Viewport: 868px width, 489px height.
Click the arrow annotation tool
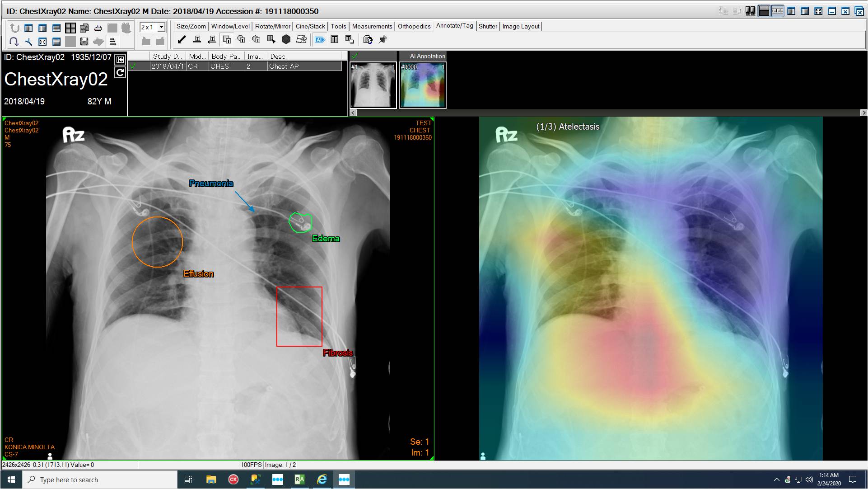coord(182,40)
